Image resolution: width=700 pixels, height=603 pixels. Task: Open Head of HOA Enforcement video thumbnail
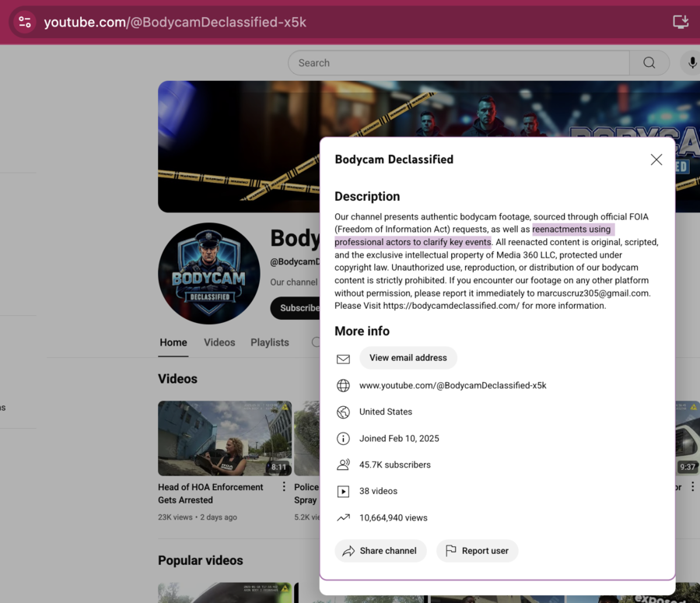click(x=225, y=438)
